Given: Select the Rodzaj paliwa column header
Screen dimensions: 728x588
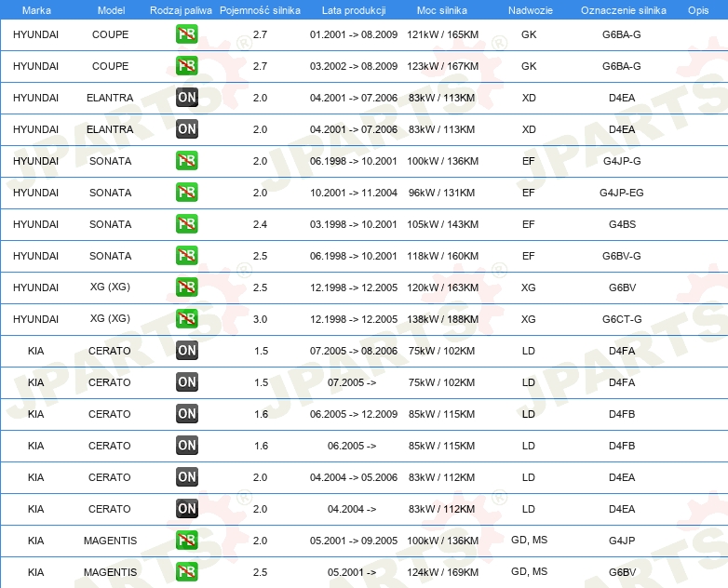Looking at the screenshot, I should (x=181, y=10).
